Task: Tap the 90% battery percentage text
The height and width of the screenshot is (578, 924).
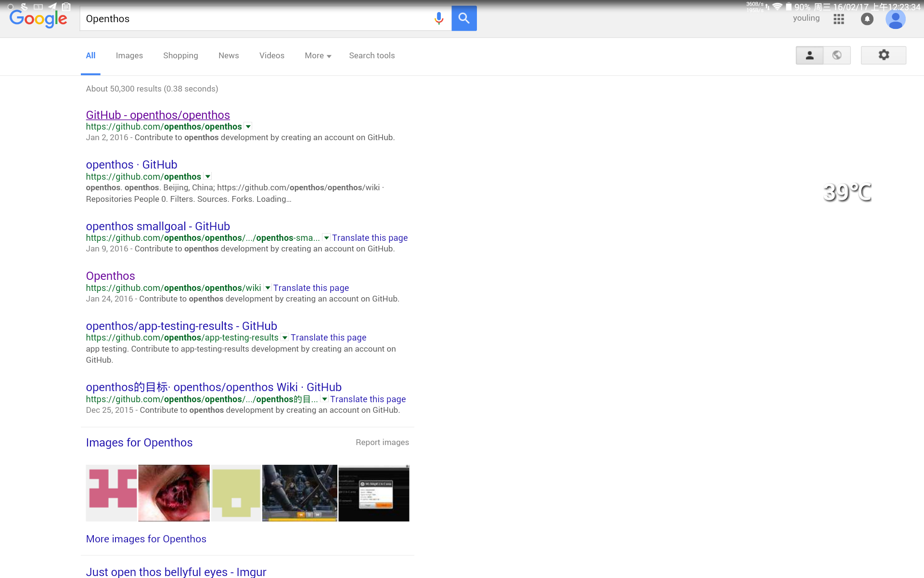Action: pyautogui.click(x=802, y=7)
